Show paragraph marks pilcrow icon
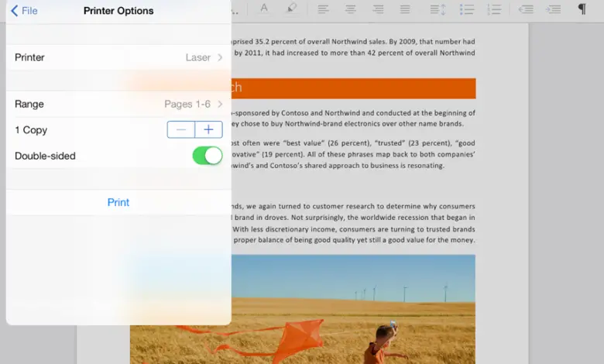This screenshot has height=364, width=604. 582,9
